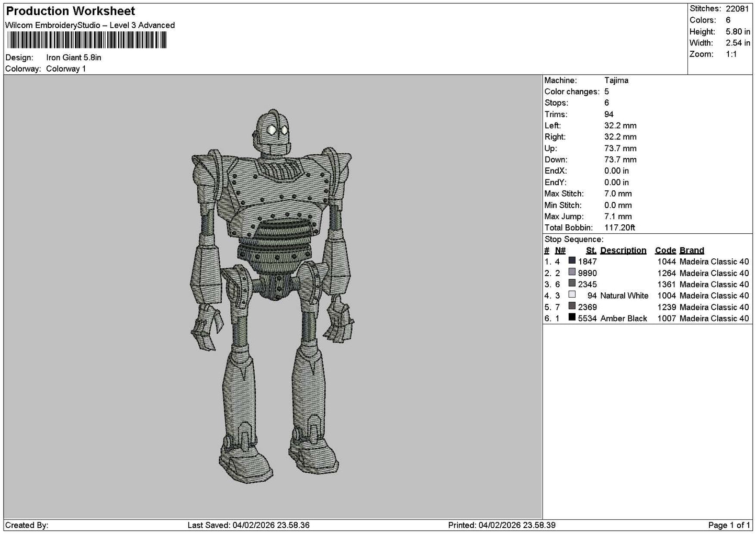Click the Colors value '6'
This screenshot has width=756, height=534.
728,20
